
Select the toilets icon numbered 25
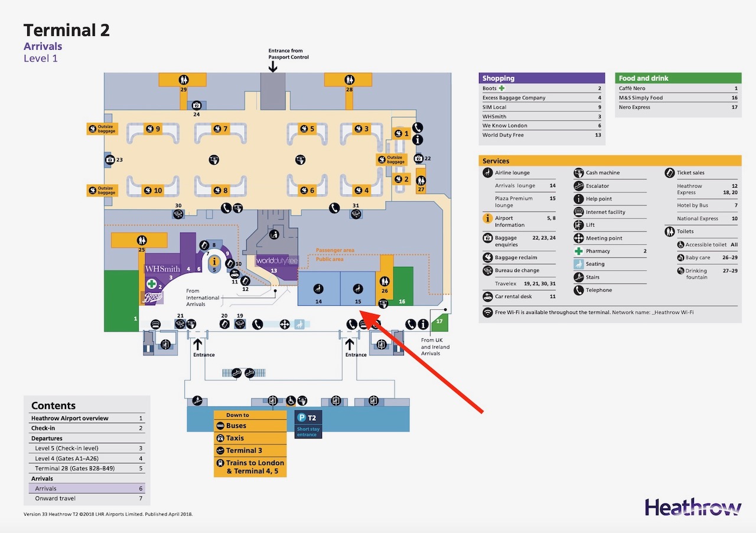click(141, 240)
